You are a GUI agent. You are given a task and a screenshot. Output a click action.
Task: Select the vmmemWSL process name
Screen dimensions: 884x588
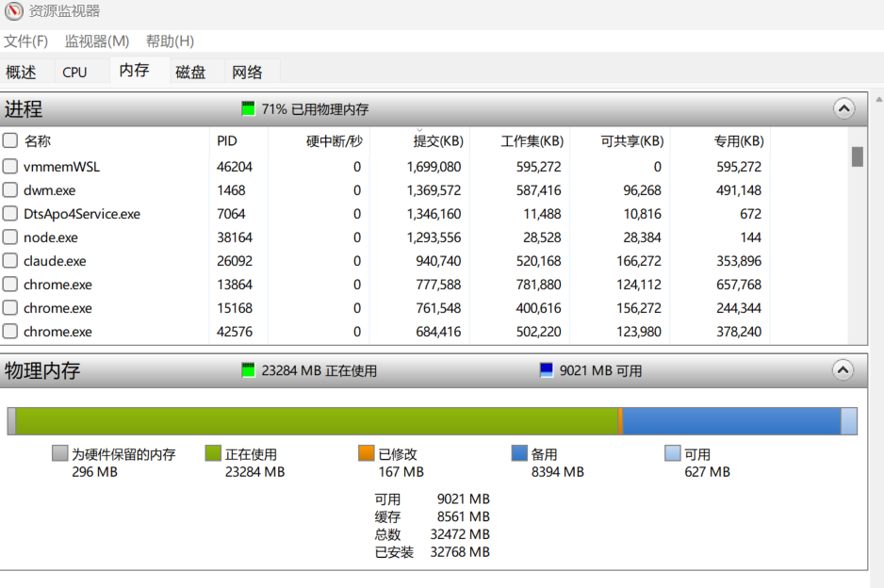coord(61,167)
